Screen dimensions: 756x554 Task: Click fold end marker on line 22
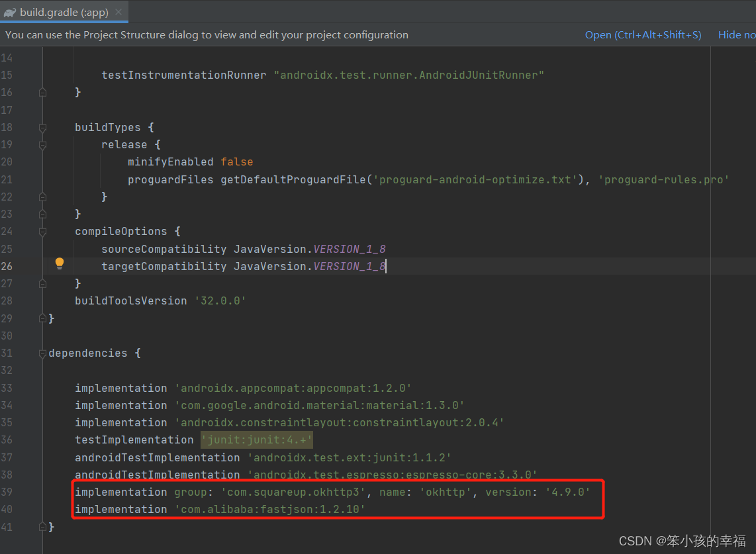tap(42, 197)
